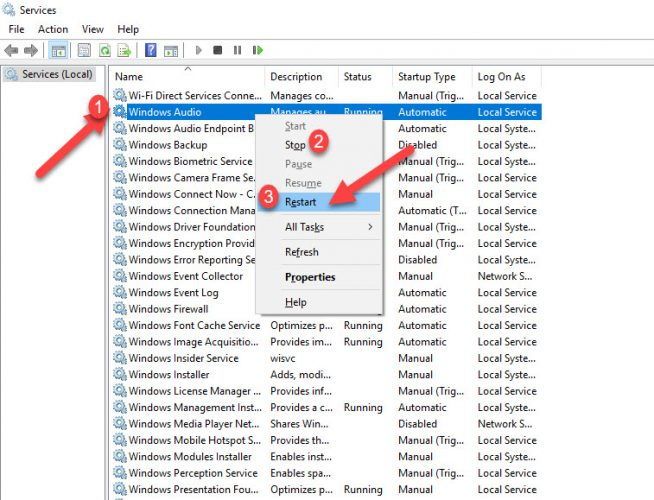
Task: Click gear icon of Windows Insider Service
Action: pyautogui.click(x=120, y=358)
